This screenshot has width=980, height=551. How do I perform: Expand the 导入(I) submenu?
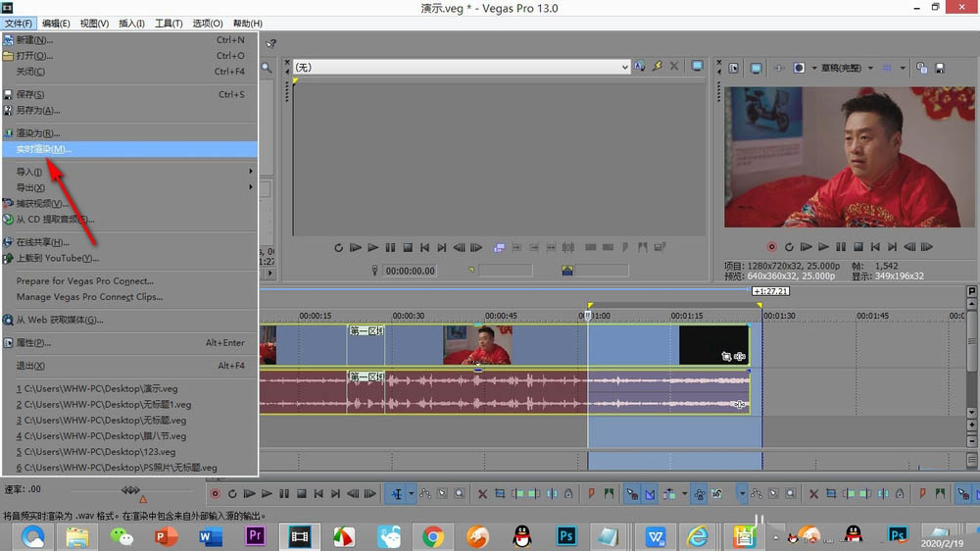[x=129, y=172]
